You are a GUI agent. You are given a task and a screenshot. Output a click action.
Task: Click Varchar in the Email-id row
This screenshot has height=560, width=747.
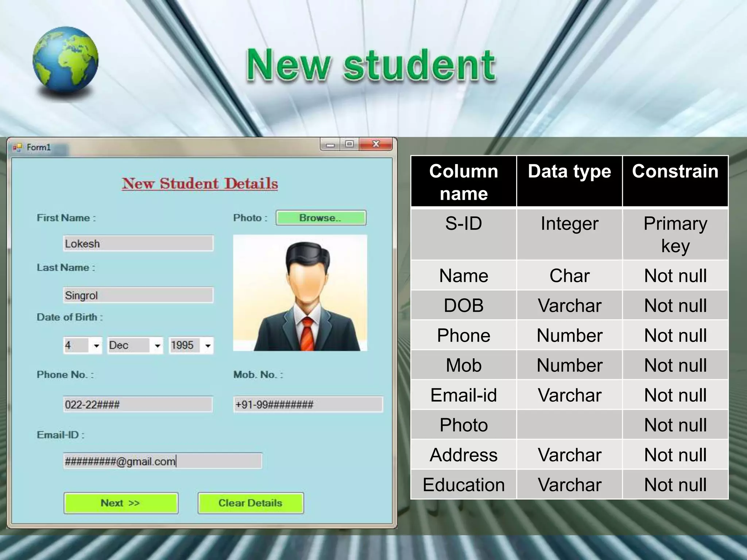[x=569, y=395]
